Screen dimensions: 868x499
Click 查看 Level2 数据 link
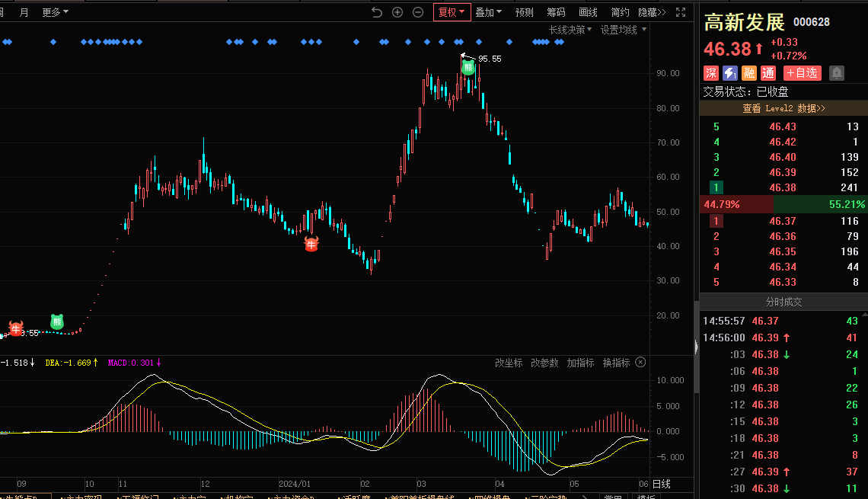[783, 108]
